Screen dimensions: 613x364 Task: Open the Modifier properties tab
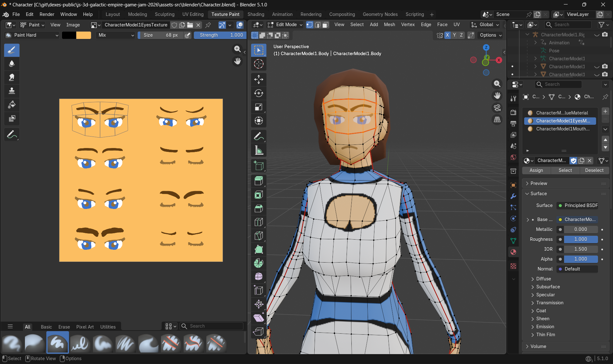(513, 196)
